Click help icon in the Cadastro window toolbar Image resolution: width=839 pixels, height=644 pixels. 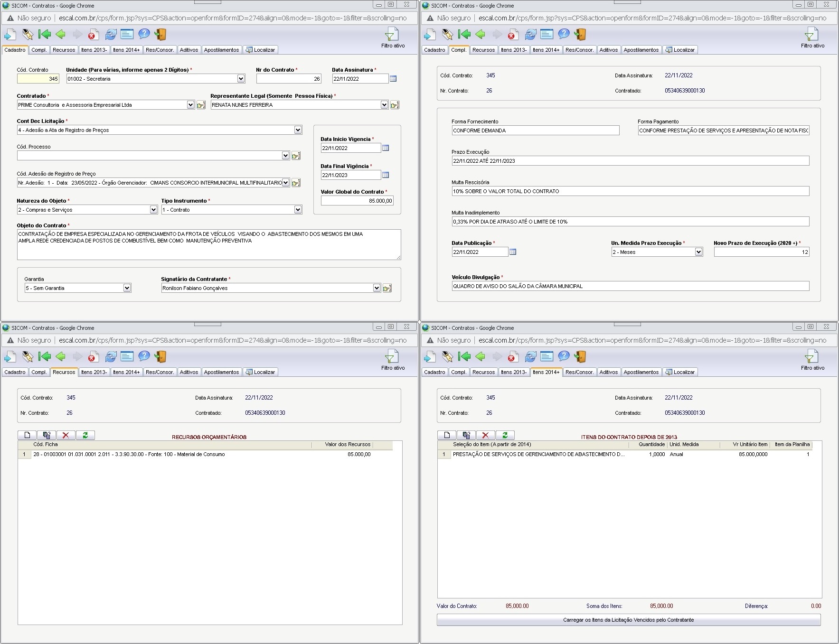pyautogui.click(x=144, y=34)
